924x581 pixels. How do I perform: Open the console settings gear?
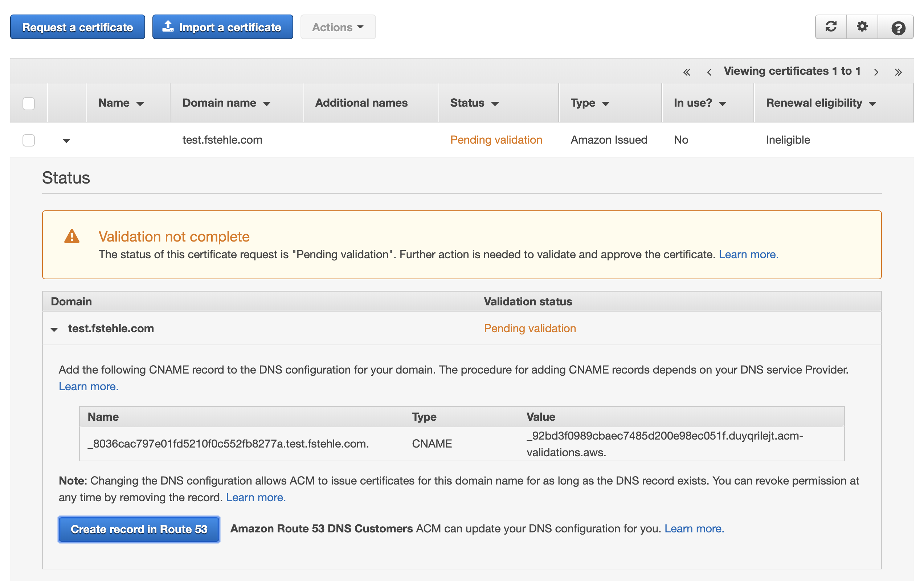click(x=862, y=27)
